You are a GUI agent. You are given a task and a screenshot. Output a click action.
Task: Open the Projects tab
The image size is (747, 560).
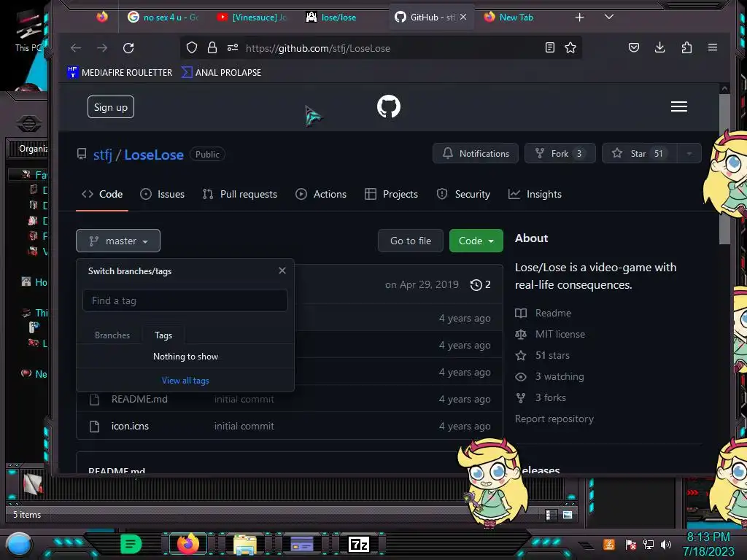pos(391,194)
